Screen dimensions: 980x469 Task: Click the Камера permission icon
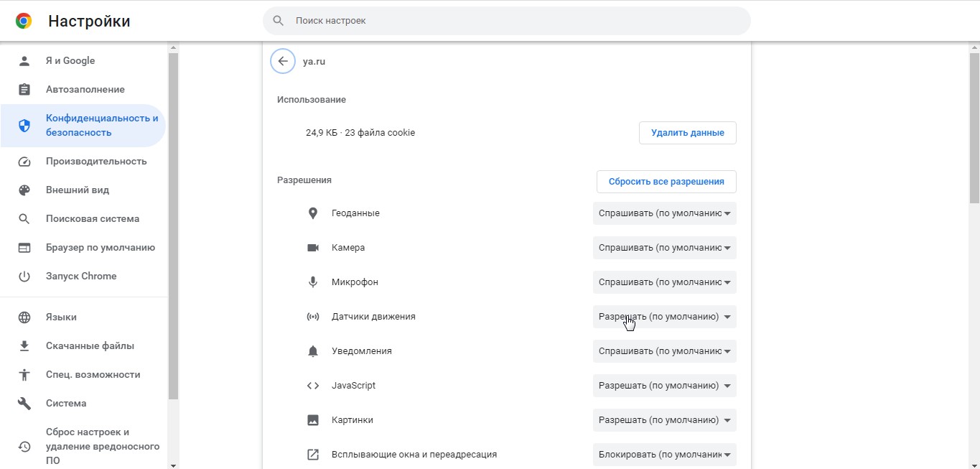click(x=312, y=247)
